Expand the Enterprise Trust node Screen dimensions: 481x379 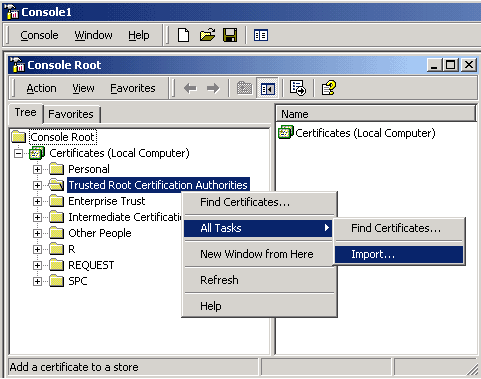tap(37, 201)
